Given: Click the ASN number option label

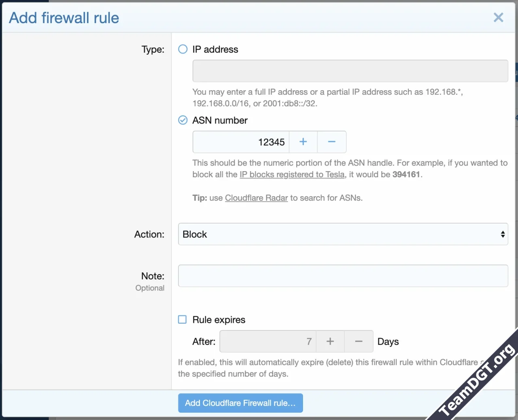Looking at the screenshot, I should (x=220, y=120).
